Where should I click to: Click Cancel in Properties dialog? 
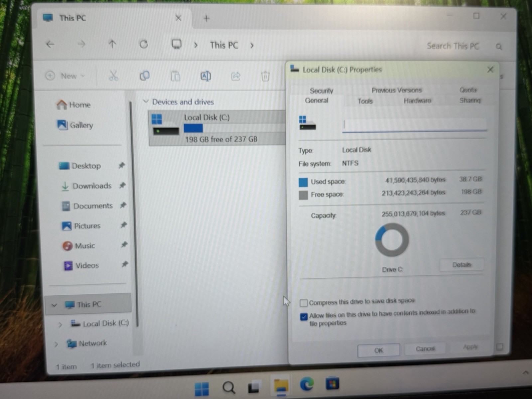point(425,348)
